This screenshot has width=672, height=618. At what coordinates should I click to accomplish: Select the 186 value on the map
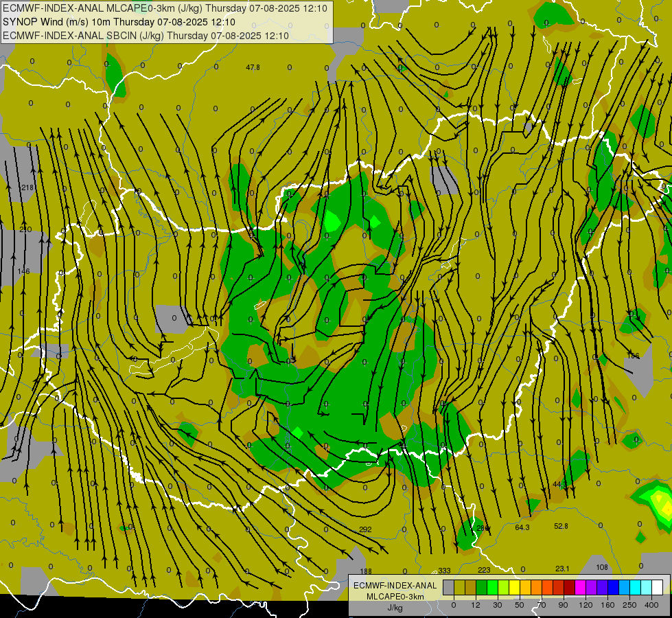633,356
